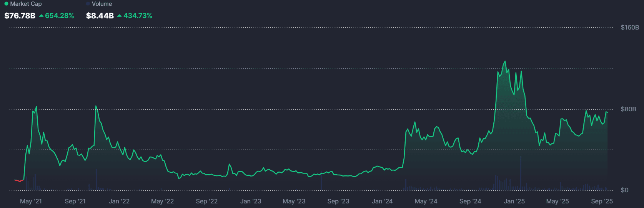This screenshot has width=644, height=208.
Task: Click the green Market Cap legend dot
Action: 6,4
